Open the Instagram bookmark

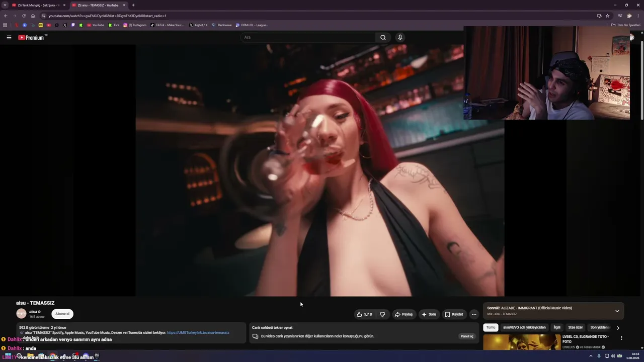[x=135, y=25]
